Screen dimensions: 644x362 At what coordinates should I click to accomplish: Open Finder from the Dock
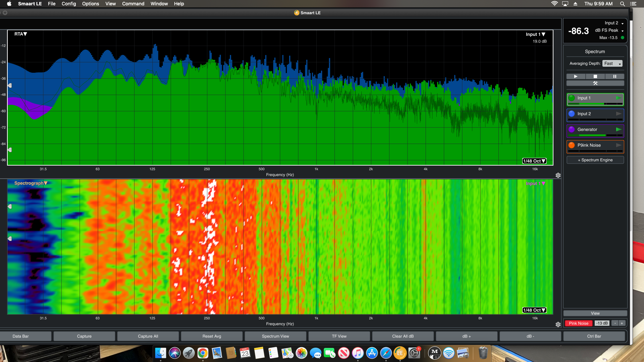160,353
